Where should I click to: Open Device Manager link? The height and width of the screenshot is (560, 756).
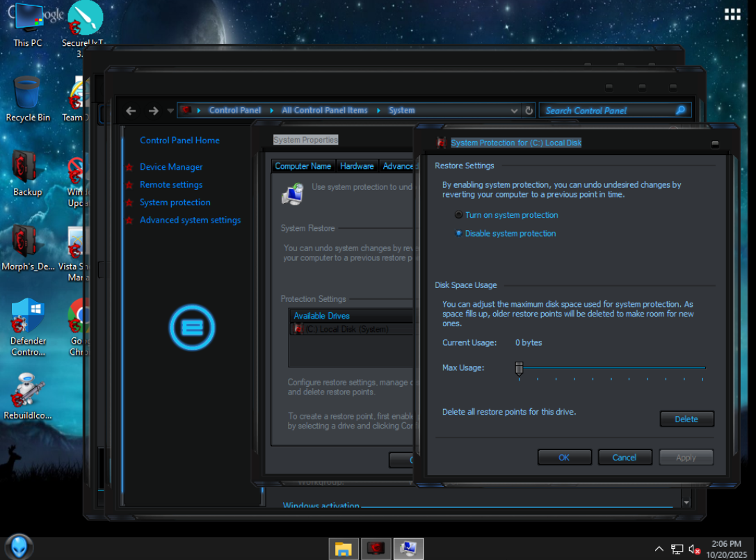coord(171,167)
